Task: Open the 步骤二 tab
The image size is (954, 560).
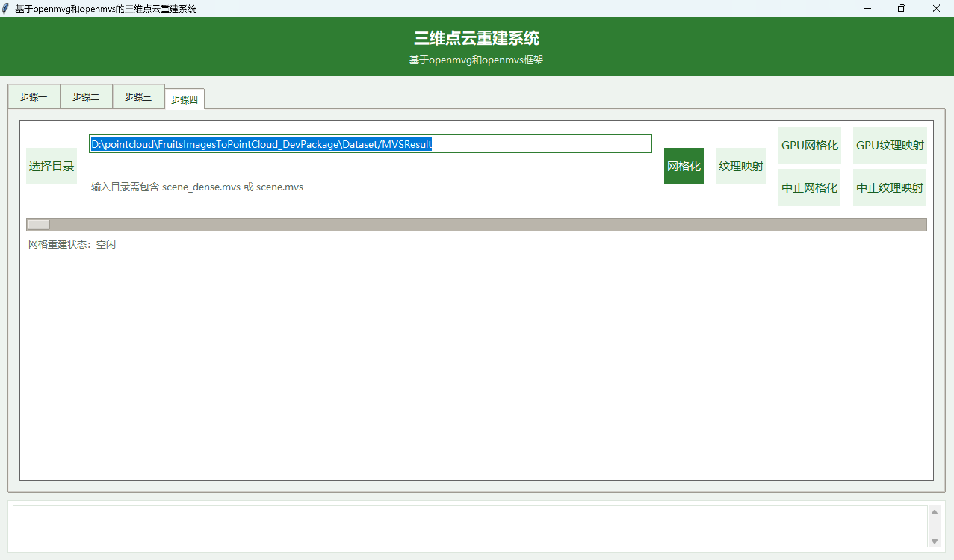Action: (x=86, y=97)
